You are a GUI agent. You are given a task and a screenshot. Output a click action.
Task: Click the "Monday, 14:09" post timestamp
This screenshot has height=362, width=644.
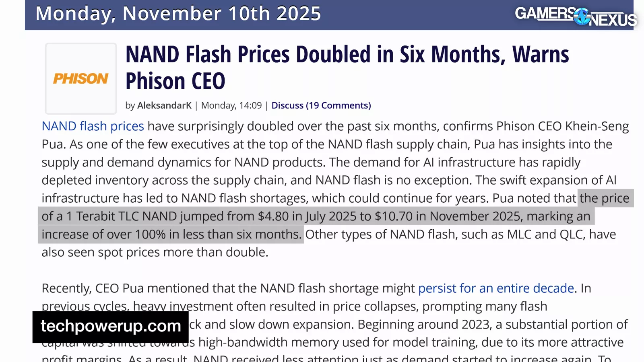pos(231,105)
